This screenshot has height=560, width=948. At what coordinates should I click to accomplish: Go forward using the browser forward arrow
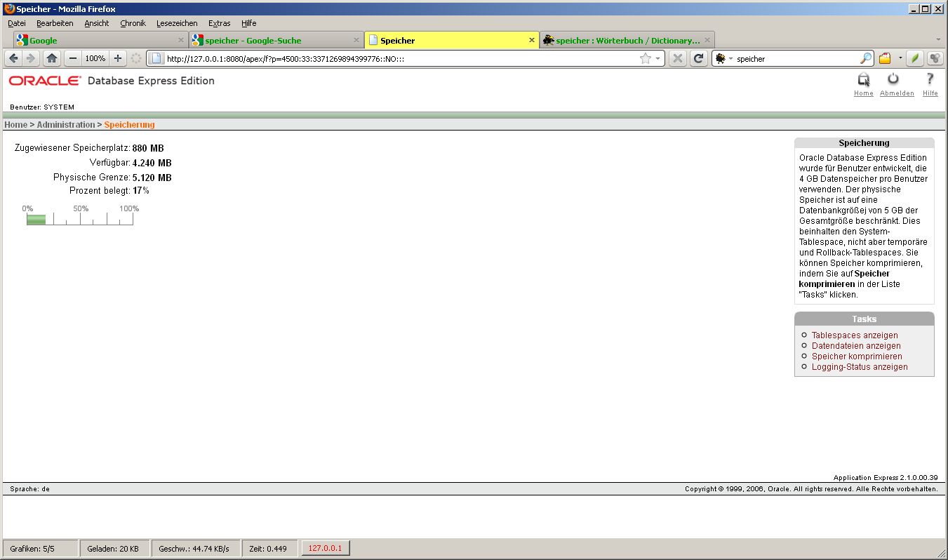[30, 59]
